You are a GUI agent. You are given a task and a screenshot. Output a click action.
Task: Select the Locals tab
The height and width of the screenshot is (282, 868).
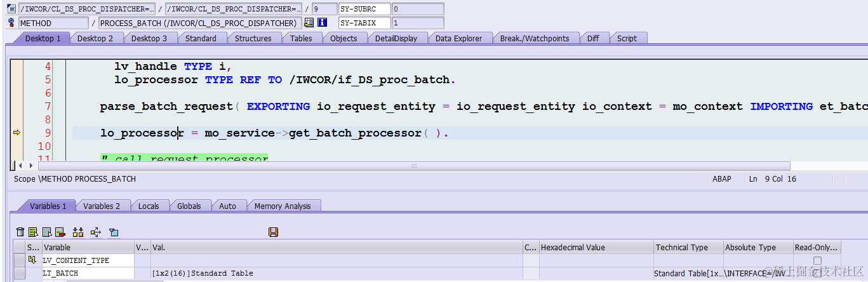149,206
